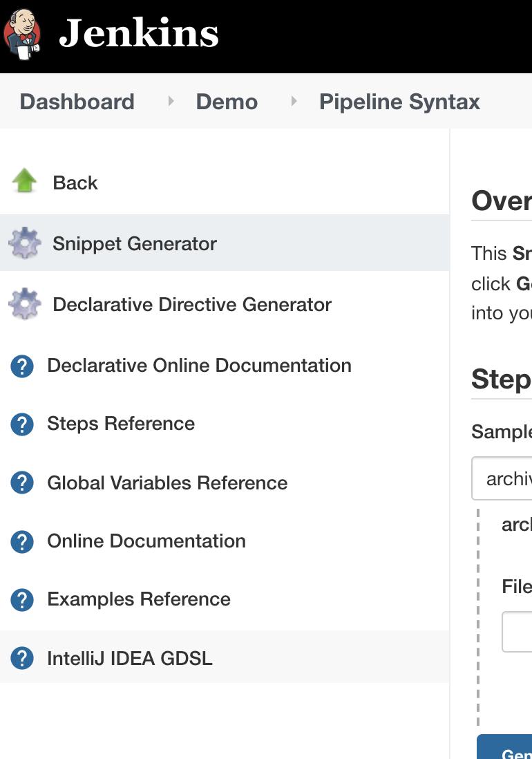Screen dimensions: 532x759
Task: Click the Declarative Directive Generator gear icon
Action: [x=24, y=304]
